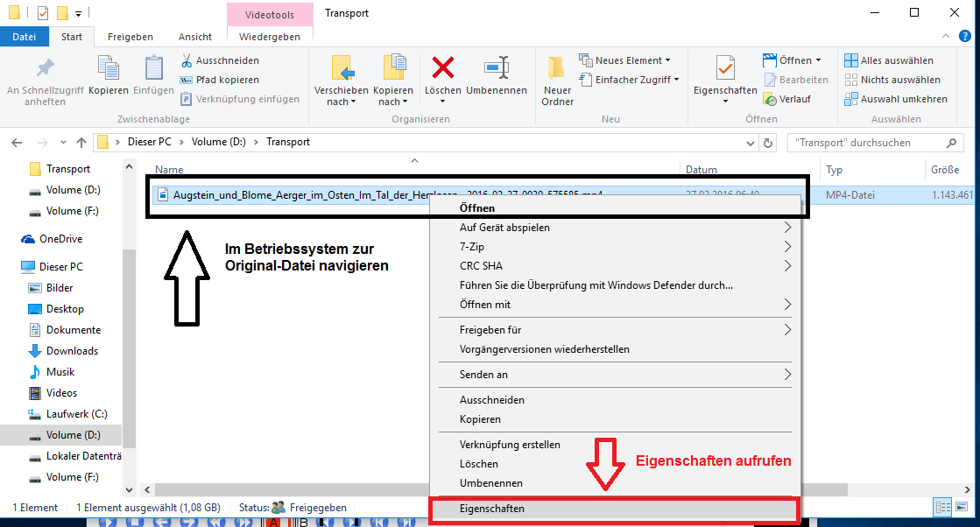
Task: Pin to quick access with An Schnellzugriff anheften
Action: point(45,68)
